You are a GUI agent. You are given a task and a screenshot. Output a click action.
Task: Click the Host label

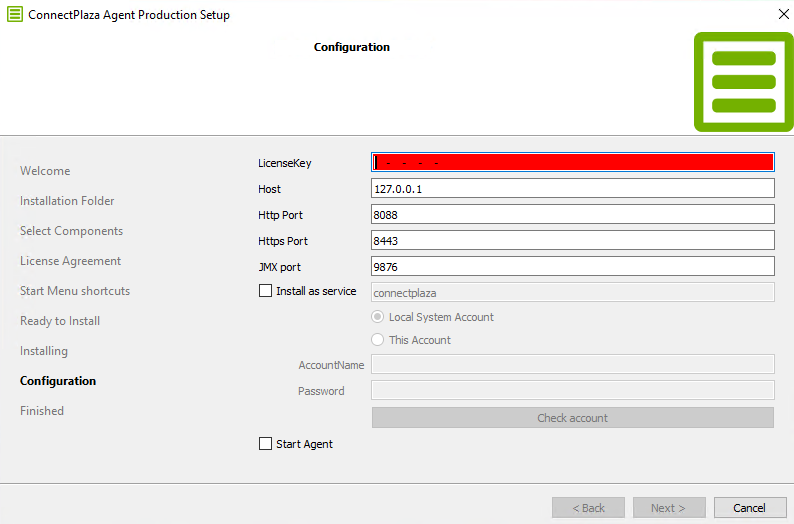point(269,189)
